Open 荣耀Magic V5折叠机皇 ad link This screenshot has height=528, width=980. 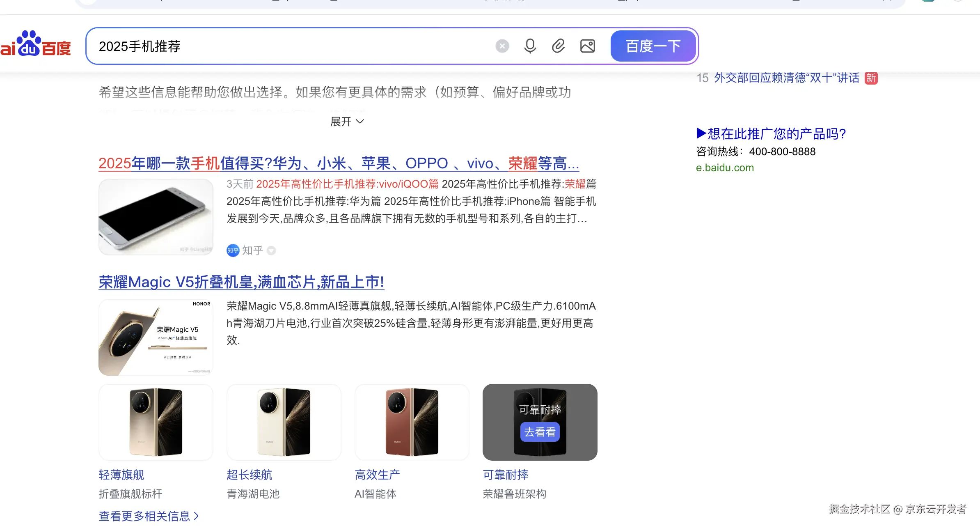241,282
